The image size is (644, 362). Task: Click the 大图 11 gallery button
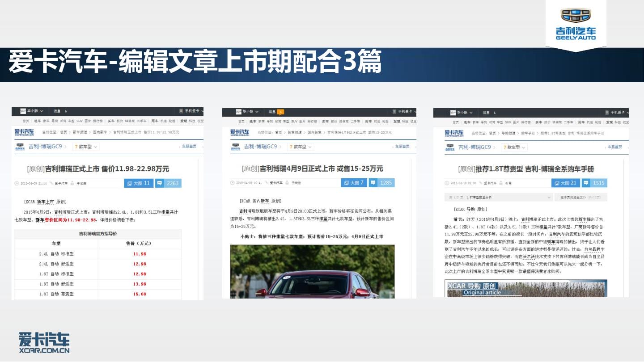tap(139, 183)
